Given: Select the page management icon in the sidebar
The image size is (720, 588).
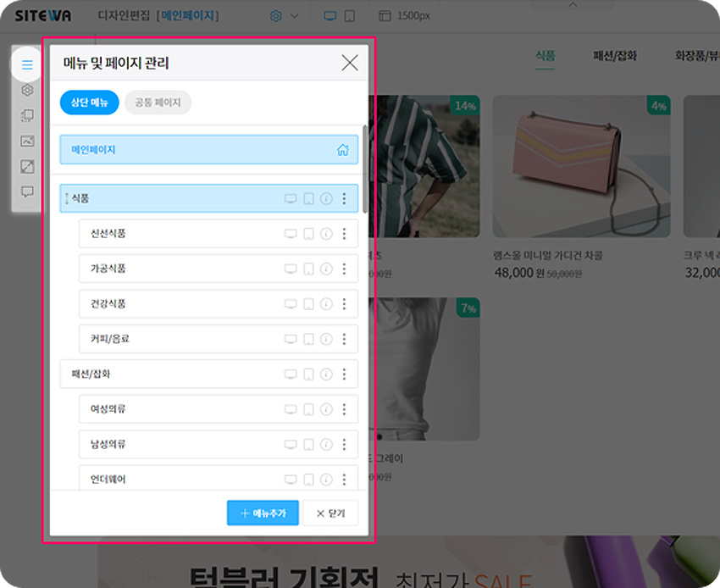Looking at the screenshot, I should point(26,115).
